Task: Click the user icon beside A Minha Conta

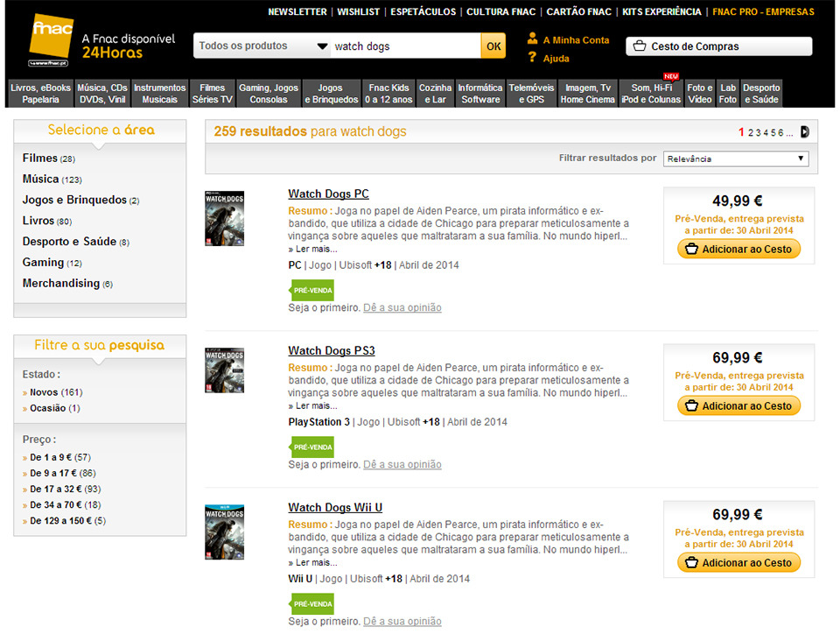Action: coord(532,39)
